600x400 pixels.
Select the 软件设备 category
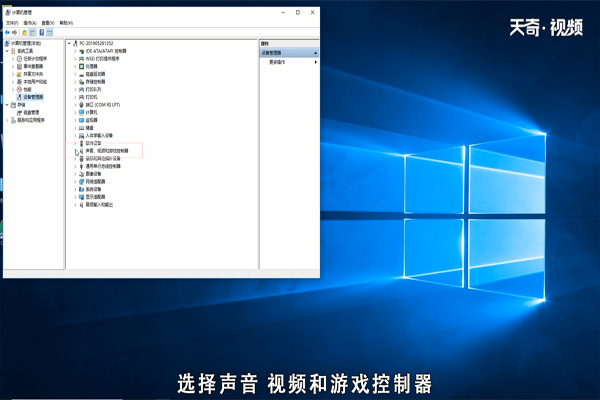pos(93,143)
